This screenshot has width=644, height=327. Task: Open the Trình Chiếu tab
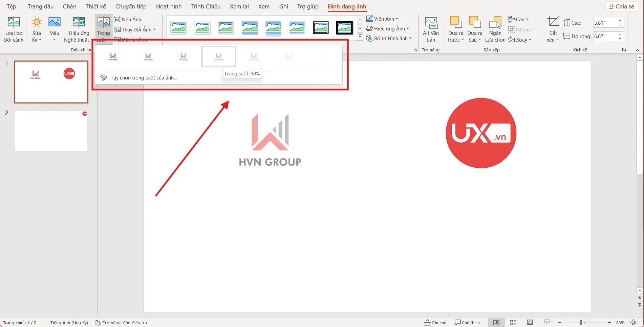pos(206,6)
